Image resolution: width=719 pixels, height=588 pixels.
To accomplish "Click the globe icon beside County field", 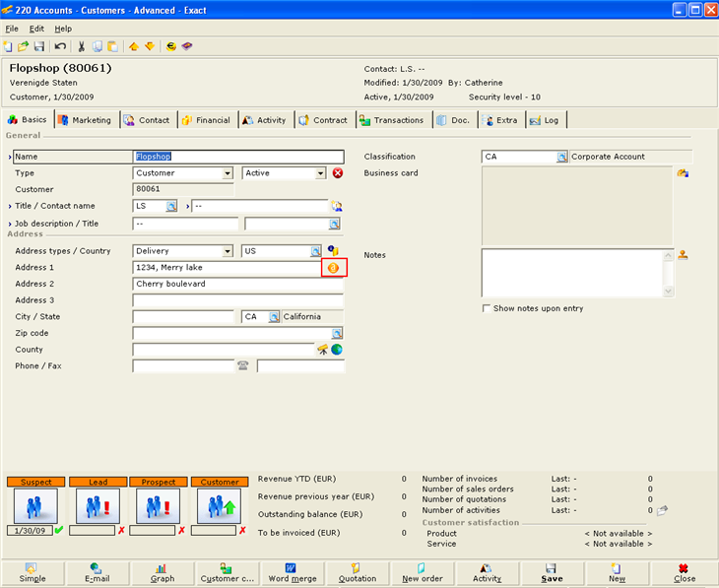I will tap(337, 350).
